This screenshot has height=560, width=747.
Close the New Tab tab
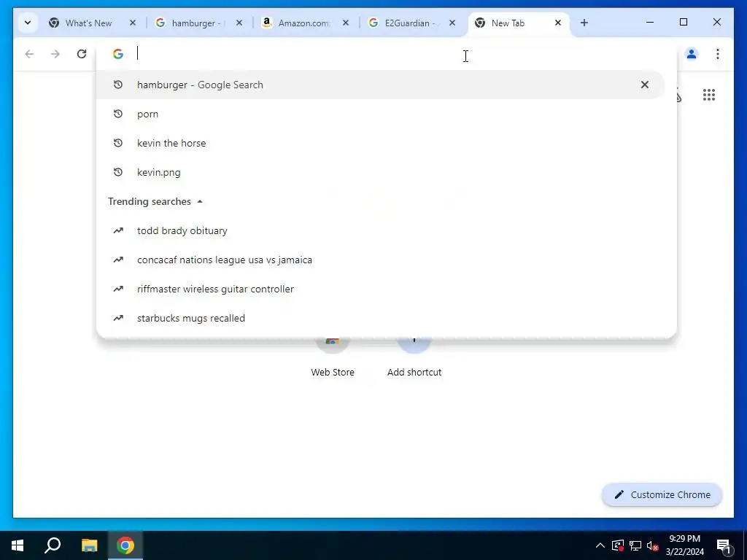pyautogui.click(x=558, y=23)
